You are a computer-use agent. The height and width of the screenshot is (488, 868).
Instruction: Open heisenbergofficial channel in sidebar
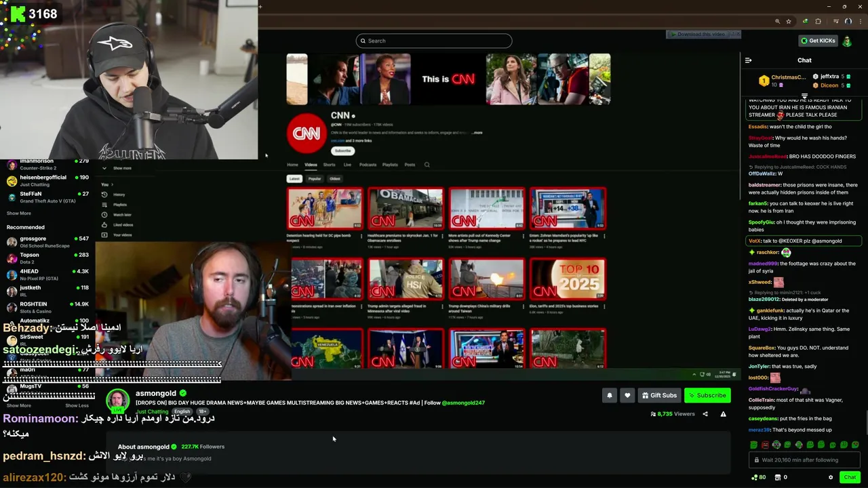pyautogui.click(x=47, y=180)
